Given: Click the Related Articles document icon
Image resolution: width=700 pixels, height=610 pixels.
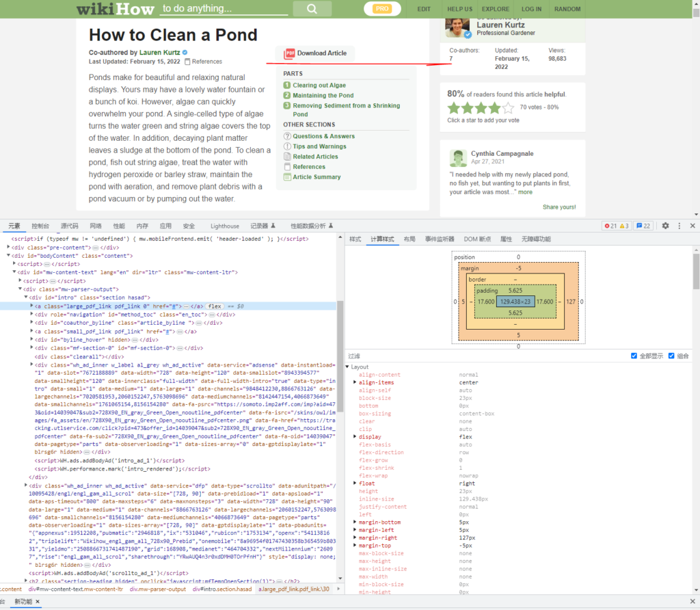Looking at the screenshot, I should click(x=288, y=157).
